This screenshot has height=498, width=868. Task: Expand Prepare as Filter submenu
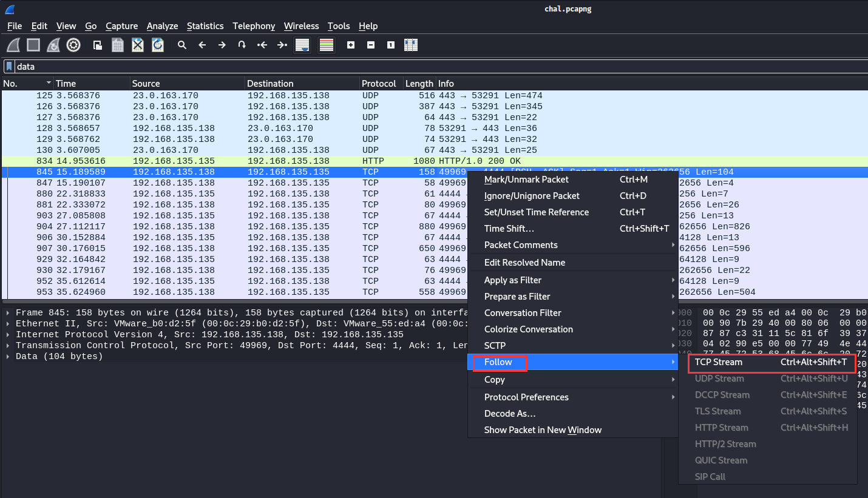coord(572,297)
